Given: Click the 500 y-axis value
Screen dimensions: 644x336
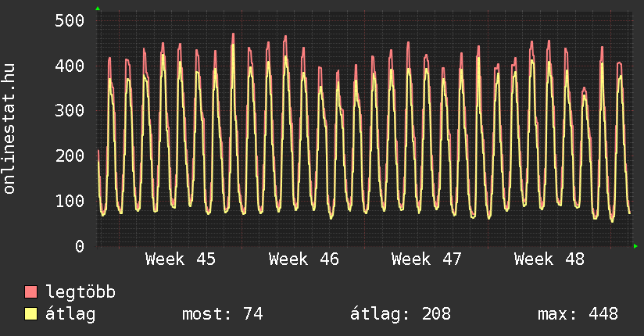Looking at the screenshot, I should coord(70,20).
